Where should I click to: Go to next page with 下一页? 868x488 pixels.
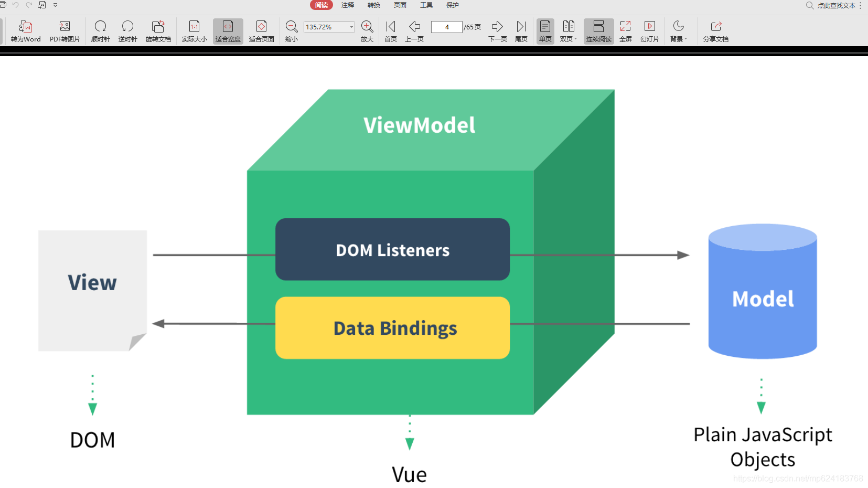point(498,31)
